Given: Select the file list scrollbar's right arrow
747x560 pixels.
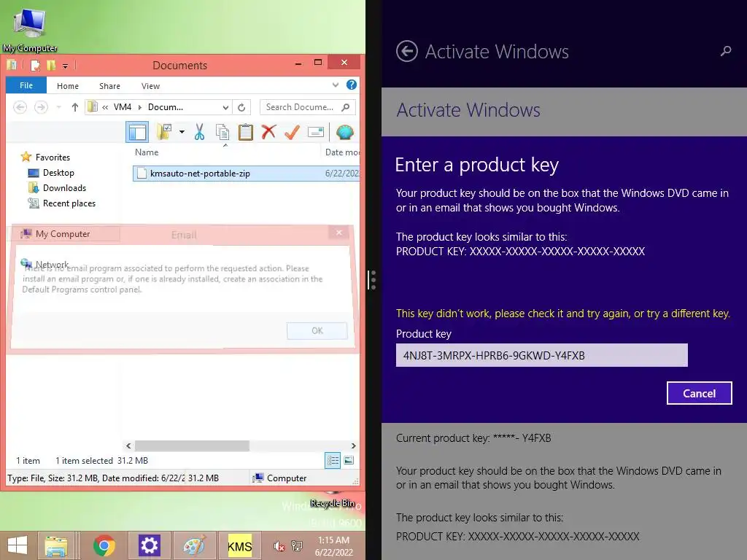Looking at the screenshot, I should pos(353,446).
